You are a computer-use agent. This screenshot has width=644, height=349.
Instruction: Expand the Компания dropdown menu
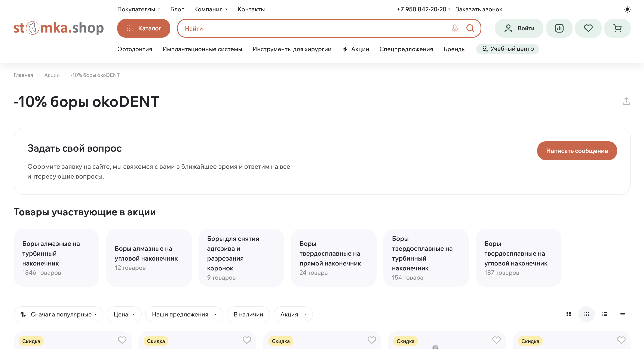[x=211, y=9]
